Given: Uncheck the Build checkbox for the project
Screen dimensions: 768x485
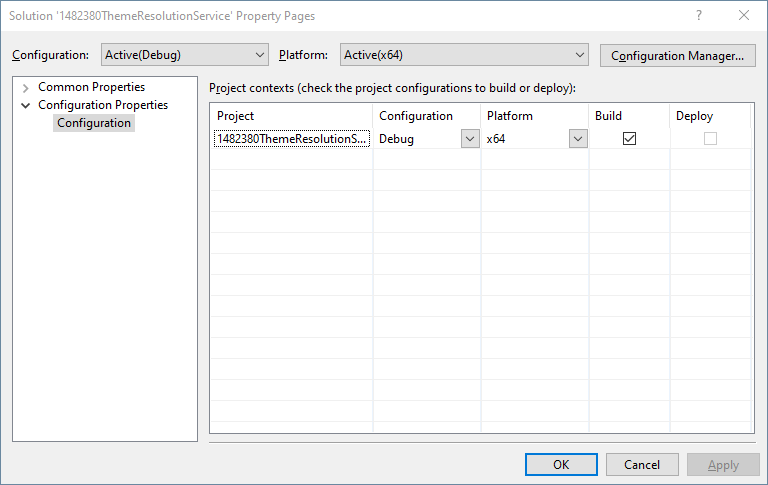Looking at the screenshot, I should point(629,139).
